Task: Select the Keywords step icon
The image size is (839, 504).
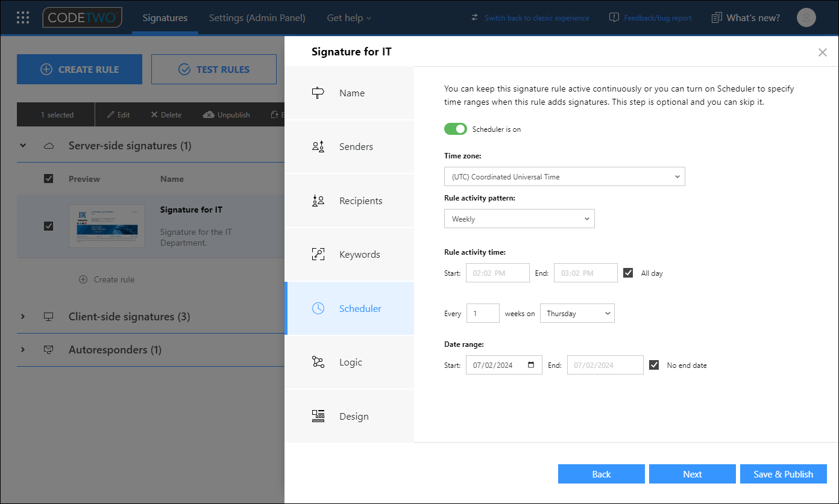Action: click(318, 254)
